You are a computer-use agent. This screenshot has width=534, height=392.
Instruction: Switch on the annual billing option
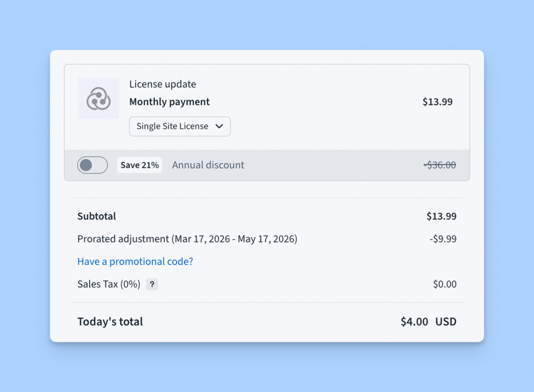[92, 165]
